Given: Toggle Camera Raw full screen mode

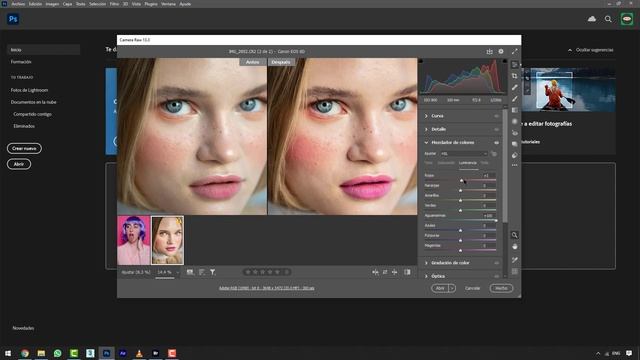Looking at the screenshot, I should pos(514,51).
